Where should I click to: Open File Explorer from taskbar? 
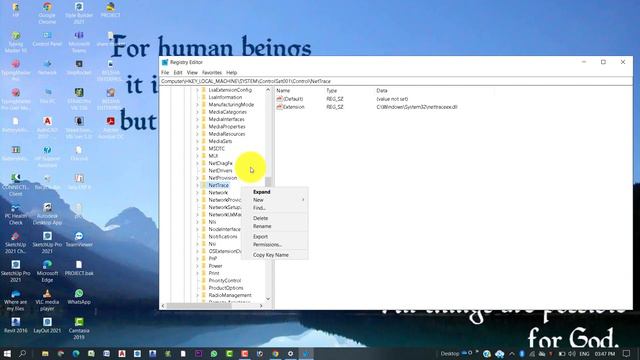pyautogui.click(x=45, y=353)
